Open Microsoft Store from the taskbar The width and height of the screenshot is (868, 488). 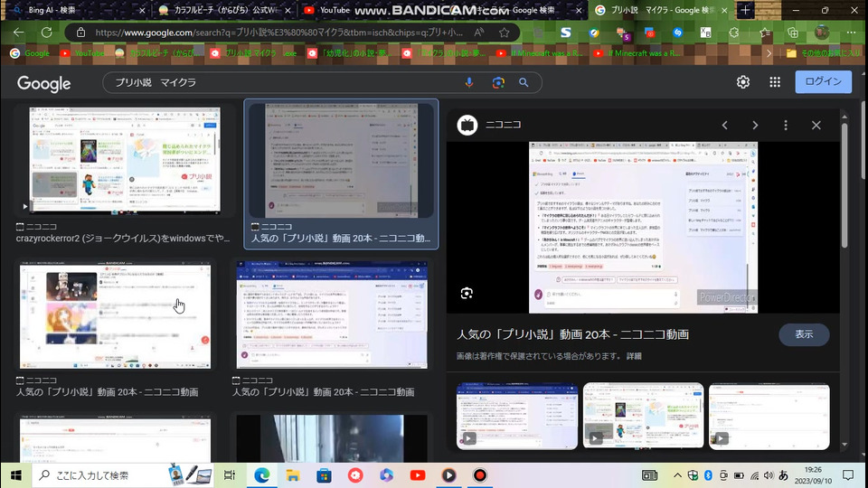pos(324,474)
